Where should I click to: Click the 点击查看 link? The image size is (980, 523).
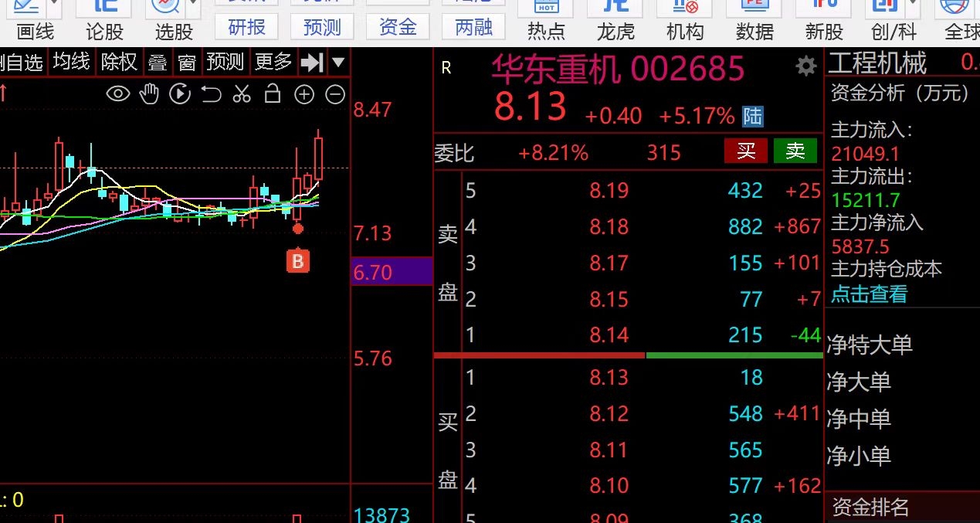pos(869,294)
